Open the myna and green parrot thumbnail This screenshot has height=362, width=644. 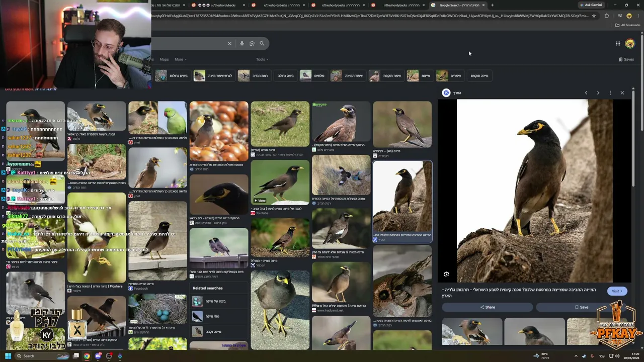point(157,118)
